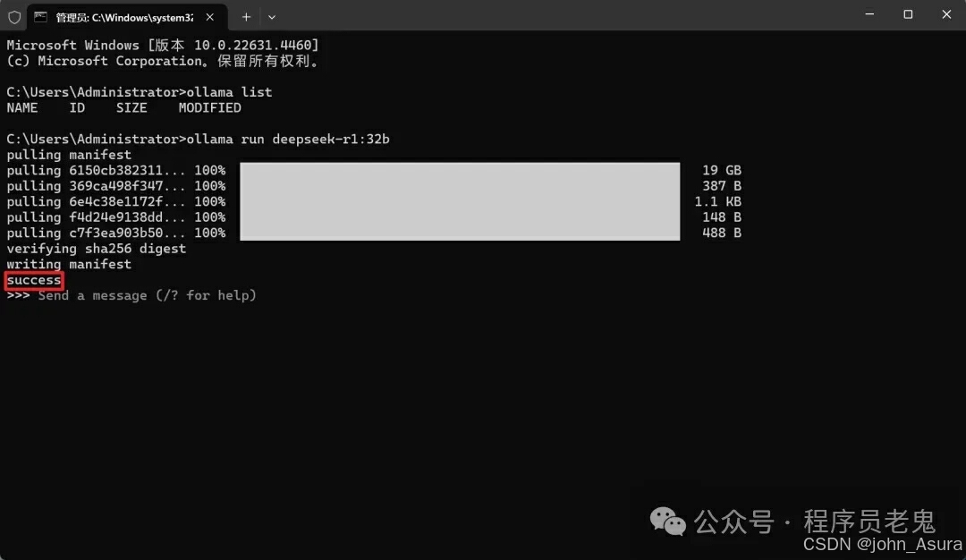Click the 'MODIFIED' column header text

209,108
